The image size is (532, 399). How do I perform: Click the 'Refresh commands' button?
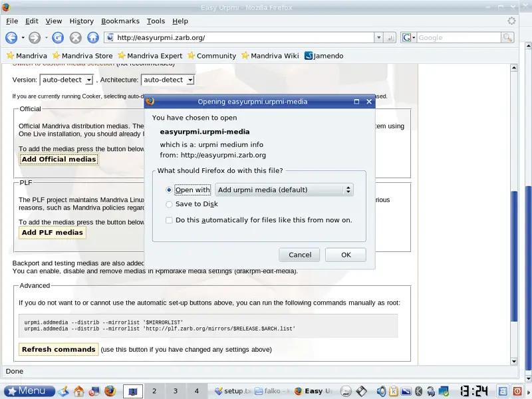click(x=59, y=350)
